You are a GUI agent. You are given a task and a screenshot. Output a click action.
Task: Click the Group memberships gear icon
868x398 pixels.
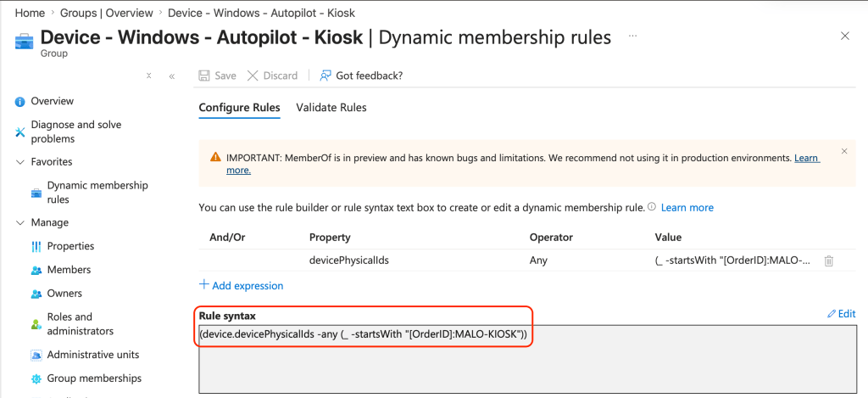click(x=36, y=378)
